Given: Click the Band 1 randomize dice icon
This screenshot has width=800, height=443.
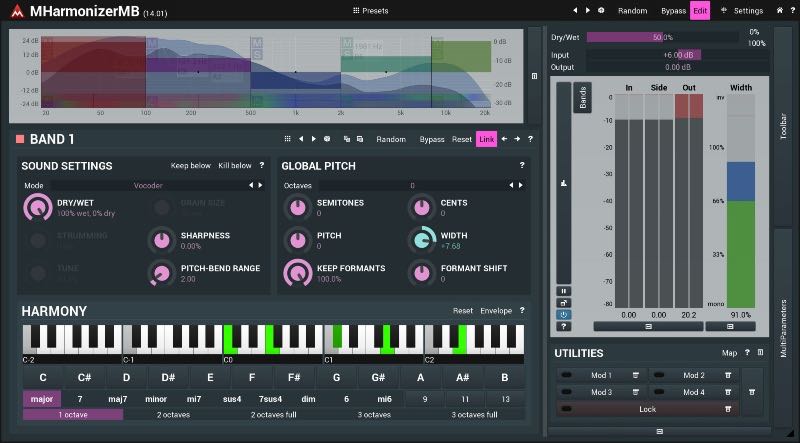Looking at the screenshot, I should 327,139.
